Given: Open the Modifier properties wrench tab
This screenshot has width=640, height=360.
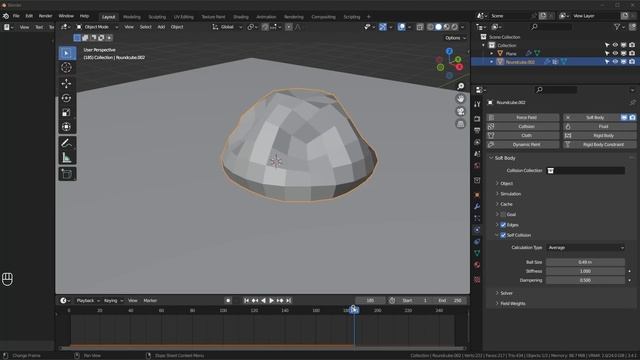Looking at the screenshot, I should coord(477,207).
